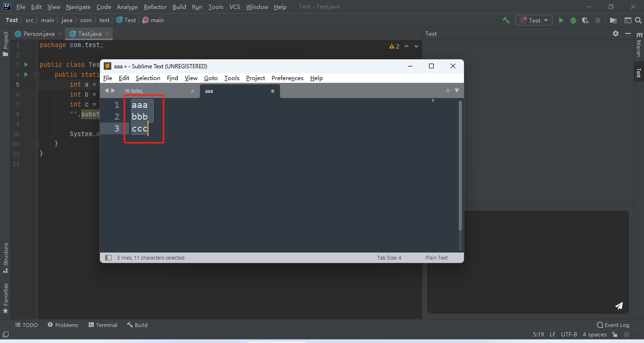Open the Analyze menu in IntelliJ
Screen dimensions: 644x343
[127, 7]
